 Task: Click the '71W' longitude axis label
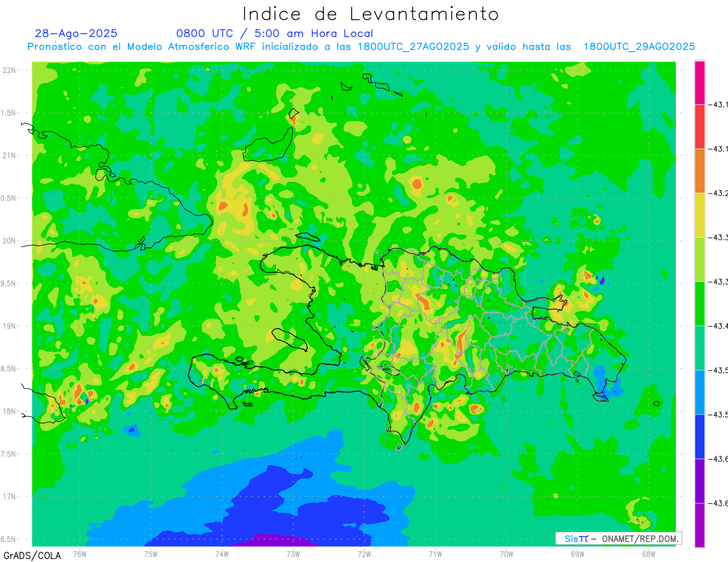tap(435, 554)
